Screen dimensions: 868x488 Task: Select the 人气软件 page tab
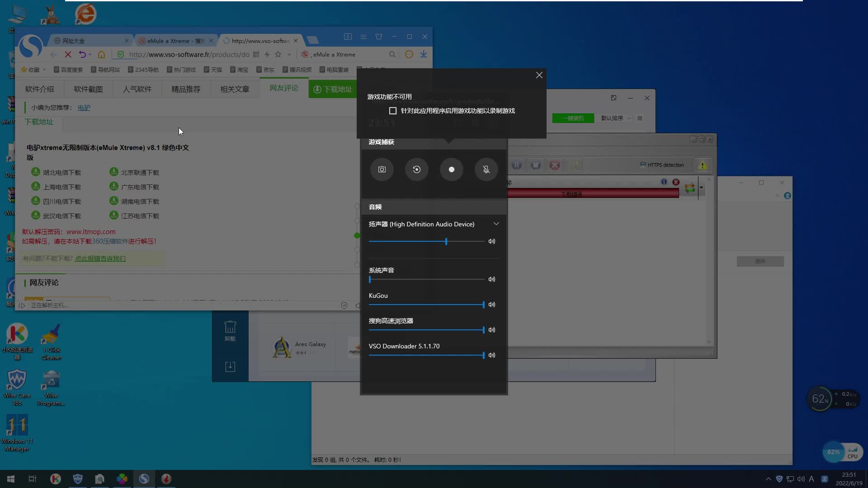(x=137, y=89)
